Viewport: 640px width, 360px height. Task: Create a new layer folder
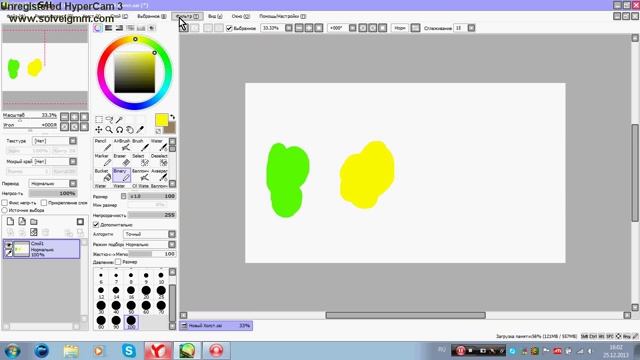click(x=34, y=221)
